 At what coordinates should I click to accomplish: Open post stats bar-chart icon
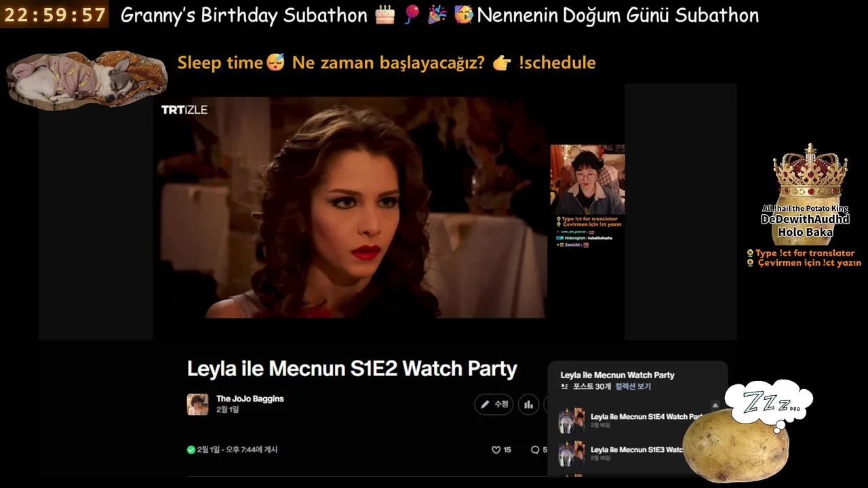click(529, 405)
